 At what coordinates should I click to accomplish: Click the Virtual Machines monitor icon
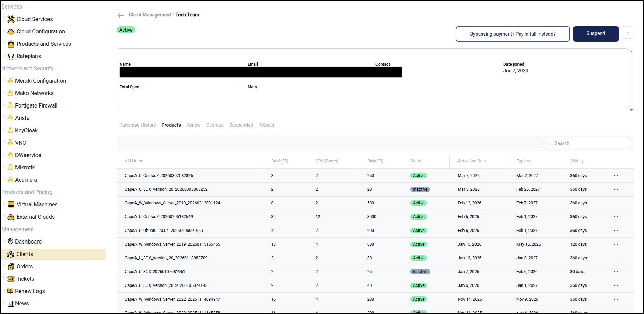tap(11, 205)
